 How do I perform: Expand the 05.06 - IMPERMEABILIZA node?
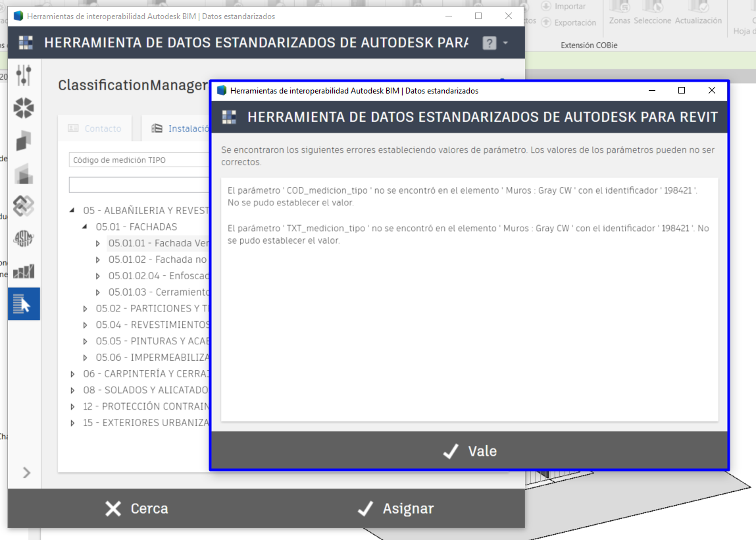(85, 358)
